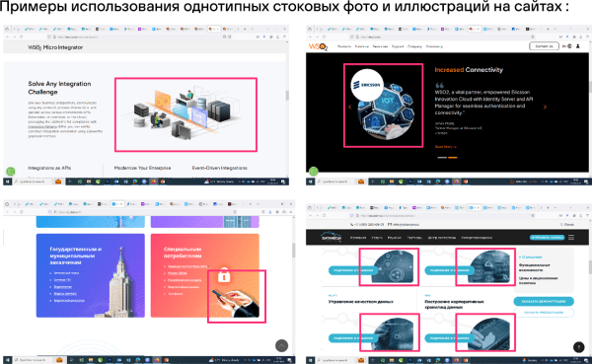Image resolution: width=592 pixels, height=364 pixels.
Task: Click the Solve Any Integration Challenge heading
Action: (x=59, y=88)
